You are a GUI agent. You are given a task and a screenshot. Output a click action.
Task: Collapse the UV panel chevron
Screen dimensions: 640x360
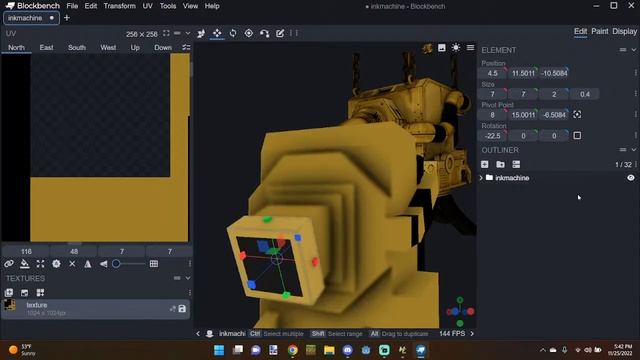(188, 33)
